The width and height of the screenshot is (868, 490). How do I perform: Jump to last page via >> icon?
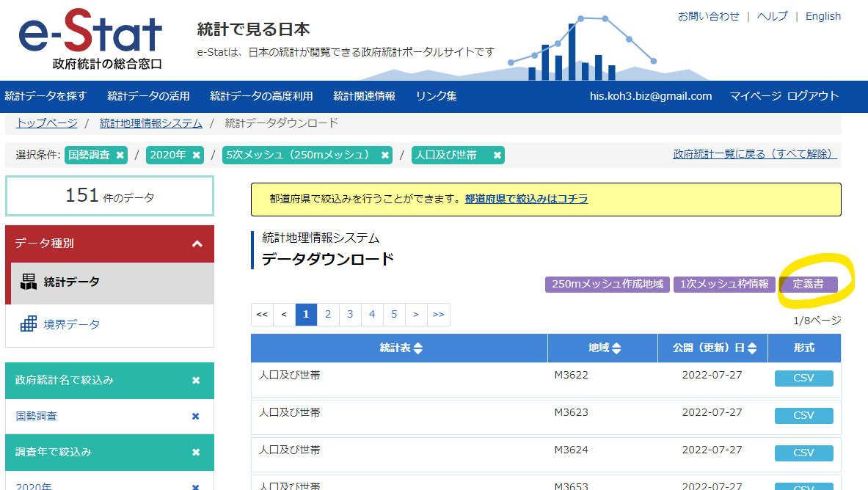(438, 314)
